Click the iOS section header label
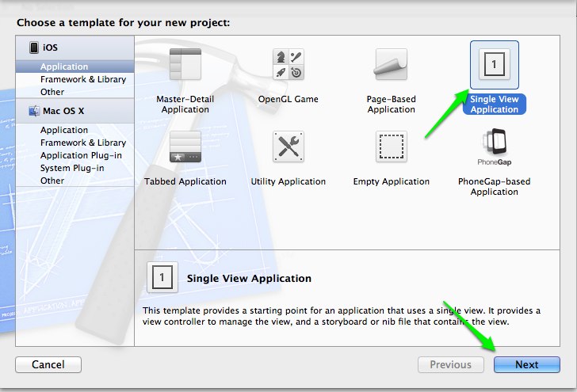Image resolution: width=577 pixels, height=392 pixels. tap(50, 48)
